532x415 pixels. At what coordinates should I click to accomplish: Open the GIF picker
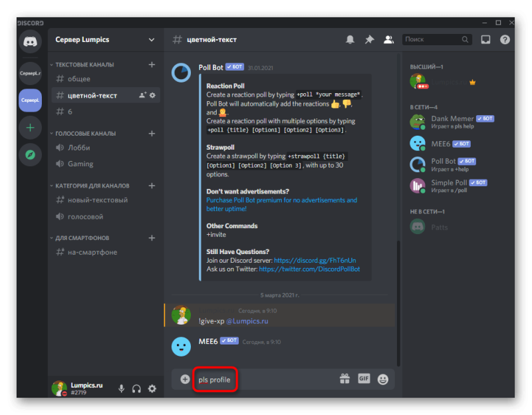pos(364,378)
